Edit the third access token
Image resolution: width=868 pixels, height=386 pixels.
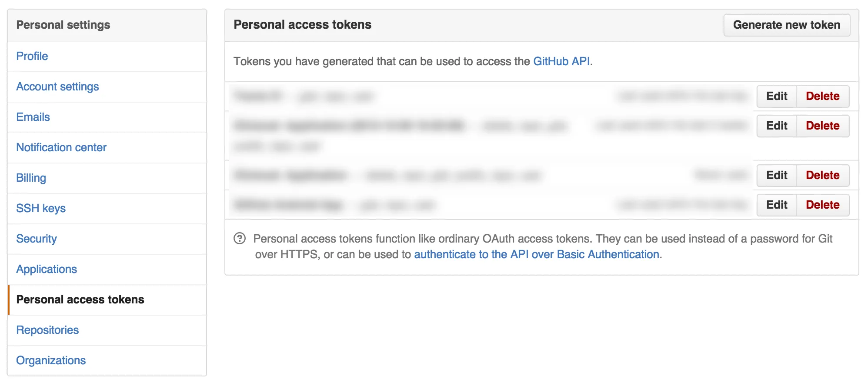(x=777, y=175)
